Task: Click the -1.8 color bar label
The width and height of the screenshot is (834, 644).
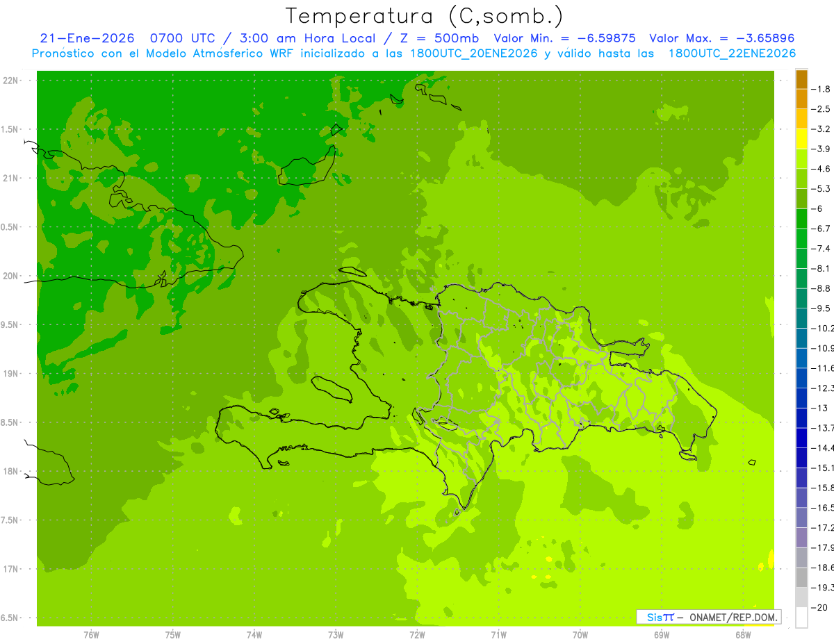Action: [x=821, y=89]
